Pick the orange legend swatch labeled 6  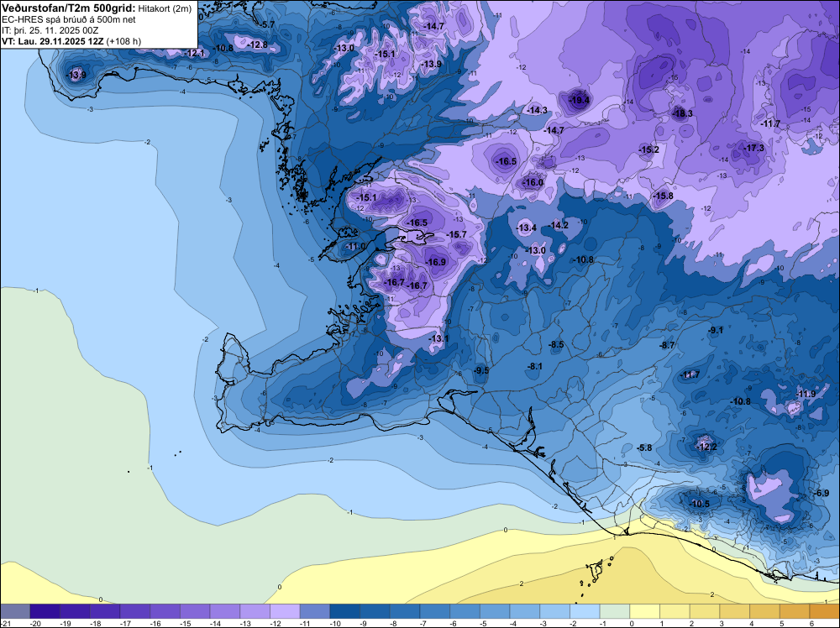coord(825,611)
